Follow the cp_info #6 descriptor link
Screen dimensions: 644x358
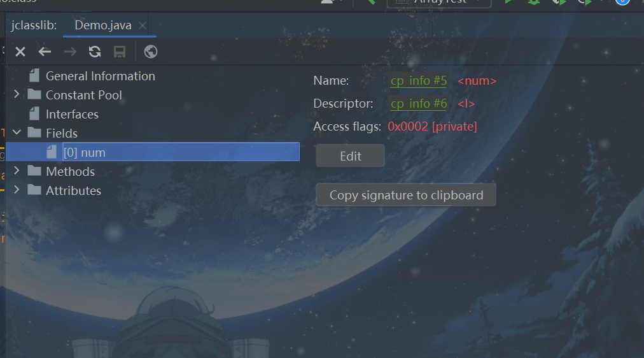coord(419,104)
